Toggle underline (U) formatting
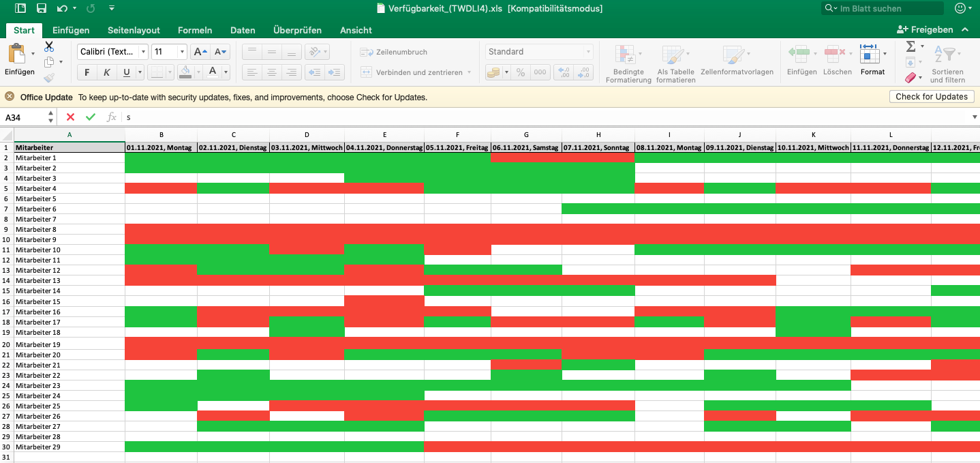The height and width of the screenshot is (463, 980). 126,72
